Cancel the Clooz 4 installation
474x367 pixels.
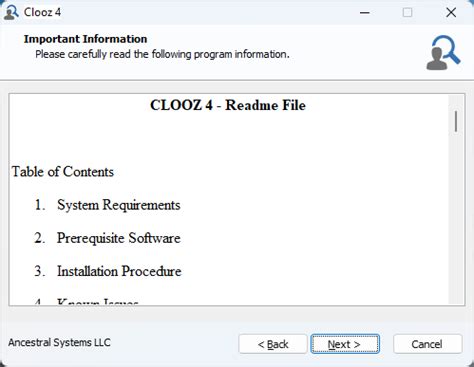[x=427, y=344]
